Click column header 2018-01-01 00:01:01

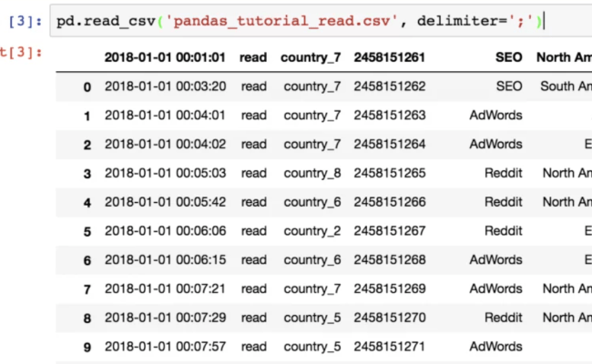point(165,57)
